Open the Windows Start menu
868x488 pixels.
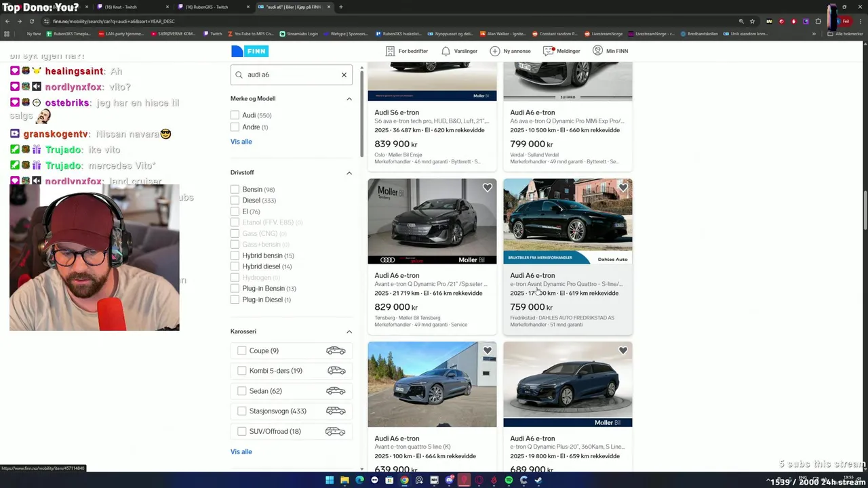click(330, 481)
